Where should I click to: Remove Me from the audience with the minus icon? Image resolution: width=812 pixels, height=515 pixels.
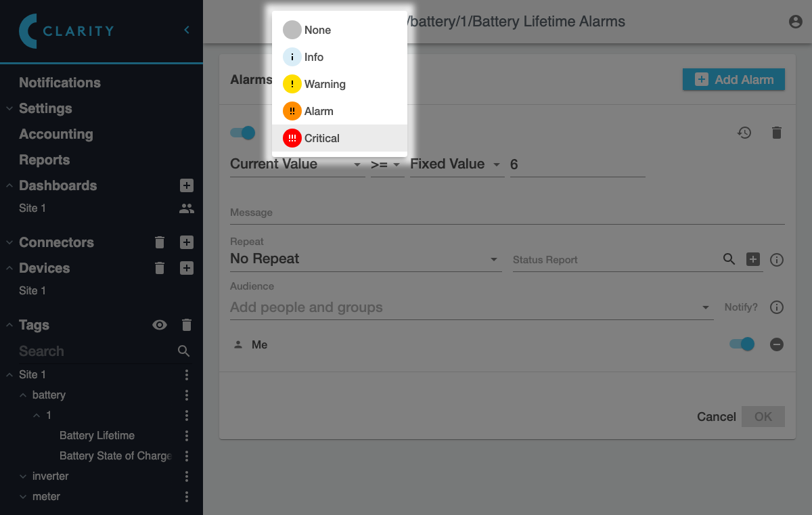point(777,344)
